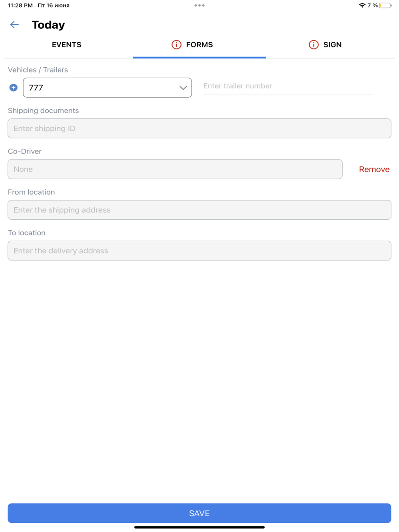The height and width of the screenshot is (532, 399).
Task: Focus the From location address field
Action: point(199,210)
